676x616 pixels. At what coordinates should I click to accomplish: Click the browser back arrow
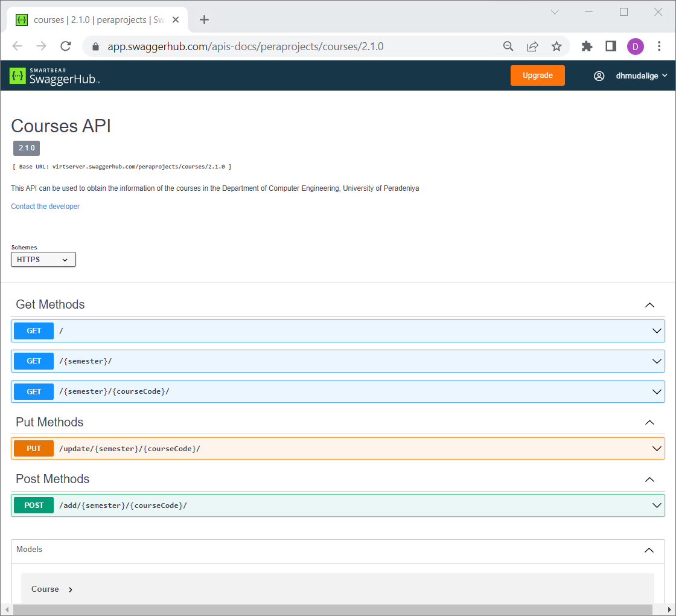point(18,46)
